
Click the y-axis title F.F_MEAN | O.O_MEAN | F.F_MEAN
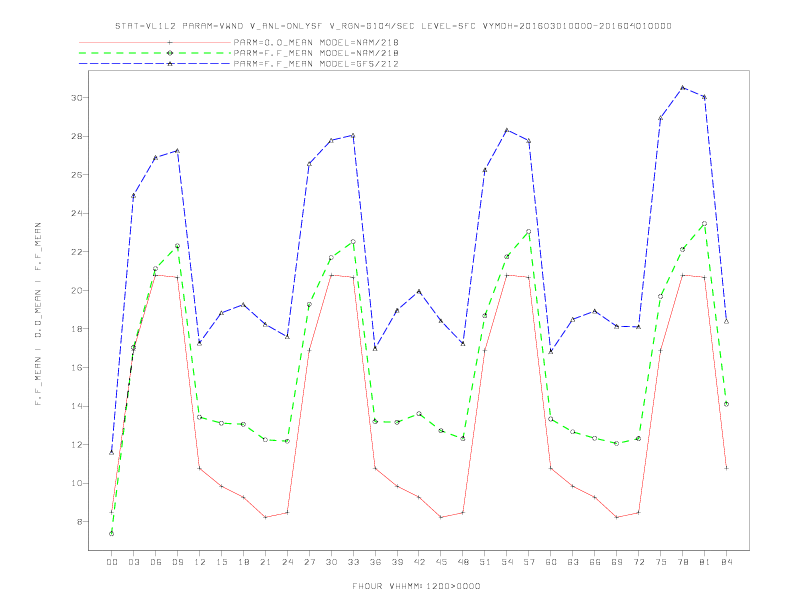pyautogui.click(x=38, y=314)
